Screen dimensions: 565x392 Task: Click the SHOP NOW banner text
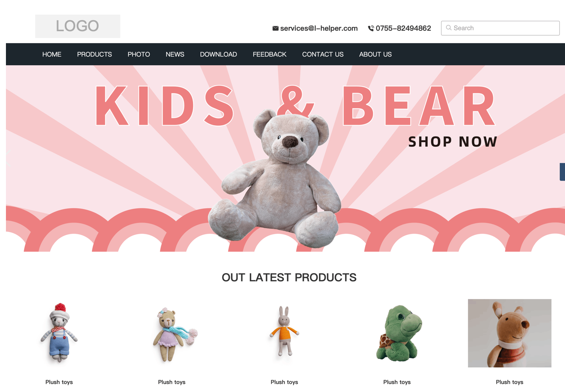coord(453,141)
